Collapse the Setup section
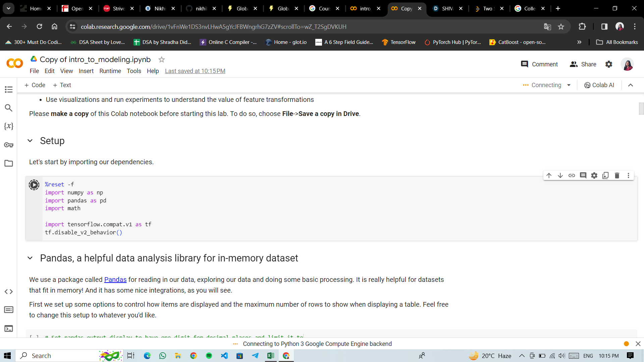Screen dimensions: 644x362 point(30,141)
